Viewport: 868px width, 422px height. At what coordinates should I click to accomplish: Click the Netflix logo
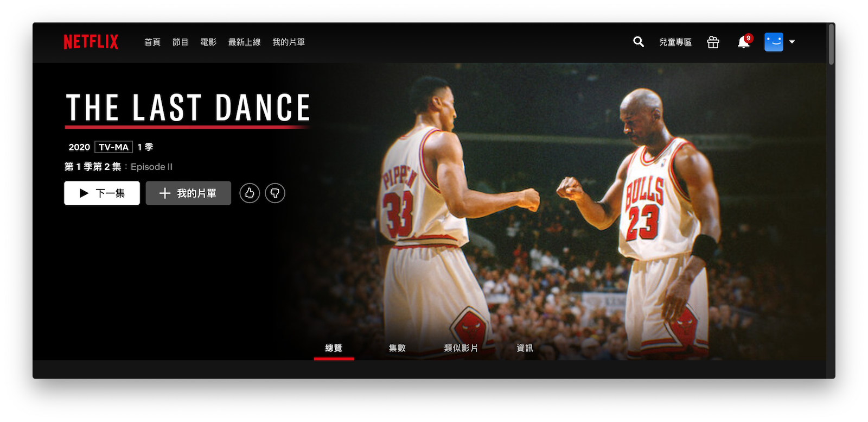point(91,42)
